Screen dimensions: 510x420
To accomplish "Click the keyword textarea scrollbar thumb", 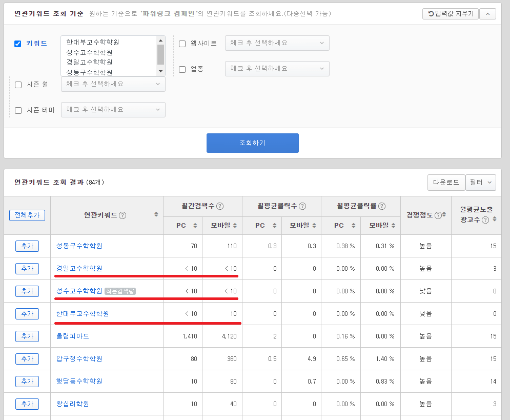I will coord(160,55).
